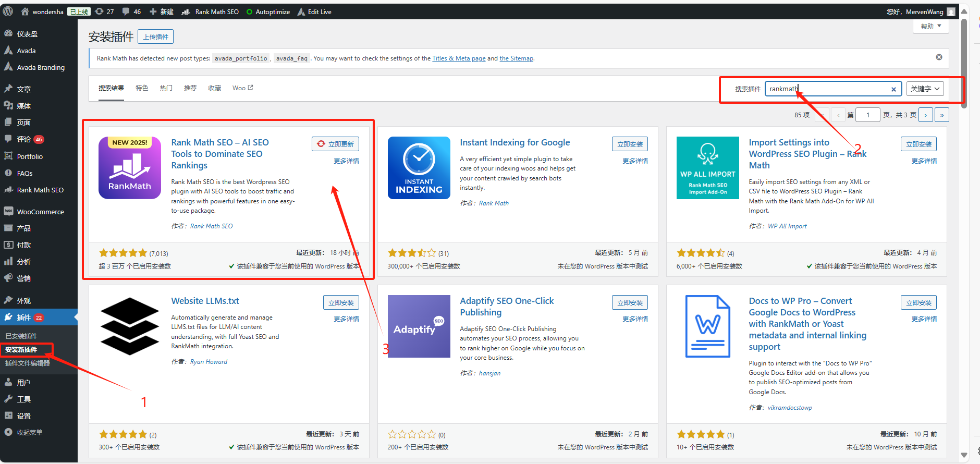Jump to last results page
Screen dimensions: 980x464
pos(942,115)
